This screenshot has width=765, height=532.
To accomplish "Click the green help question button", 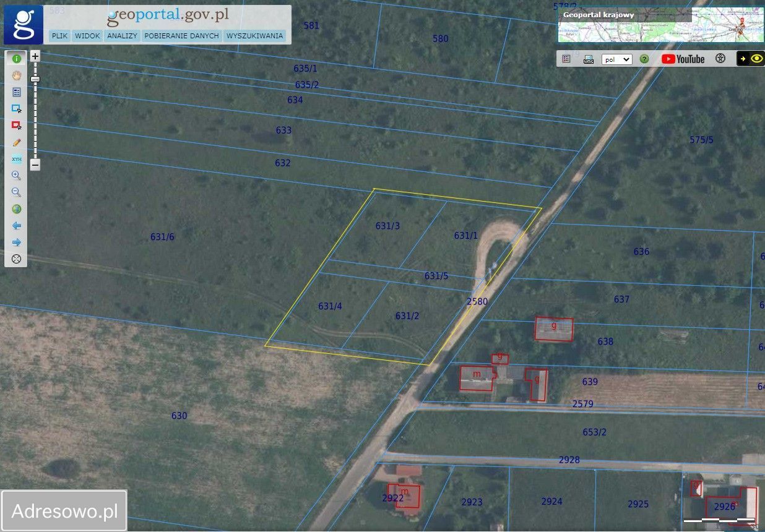I will [644, 59].
